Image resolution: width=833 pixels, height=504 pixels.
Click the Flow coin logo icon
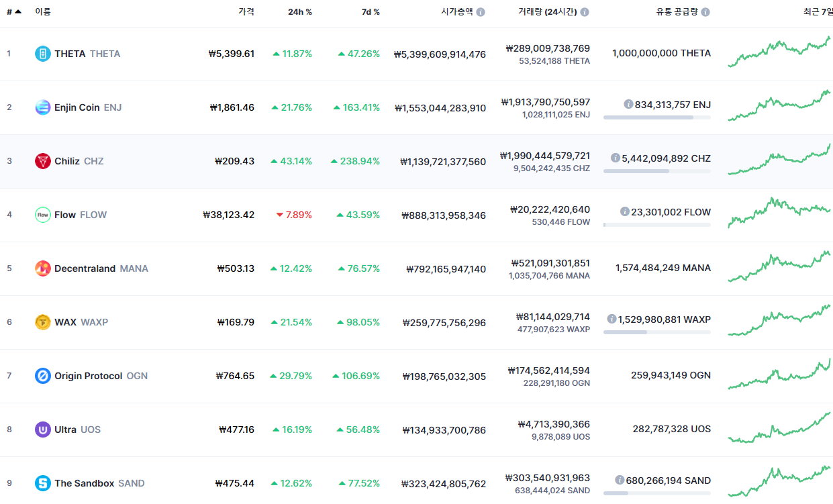point(43,215)
